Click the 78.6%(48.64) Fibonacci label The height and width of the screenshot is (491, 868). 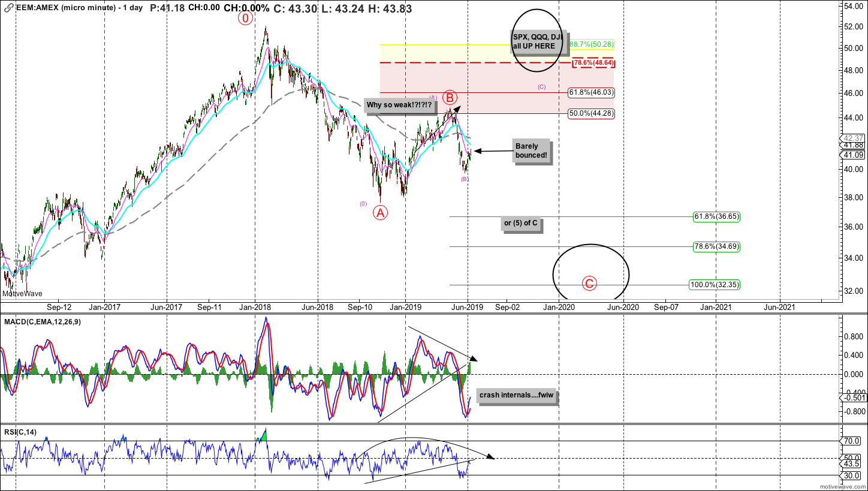[x=593, y=62]
